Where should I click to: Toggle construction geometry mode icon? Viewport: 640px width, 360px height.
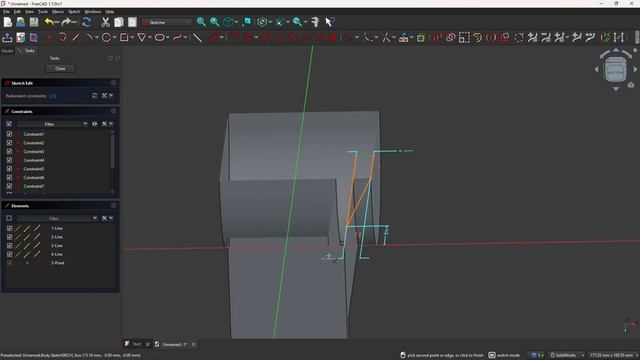coord(197,38)
